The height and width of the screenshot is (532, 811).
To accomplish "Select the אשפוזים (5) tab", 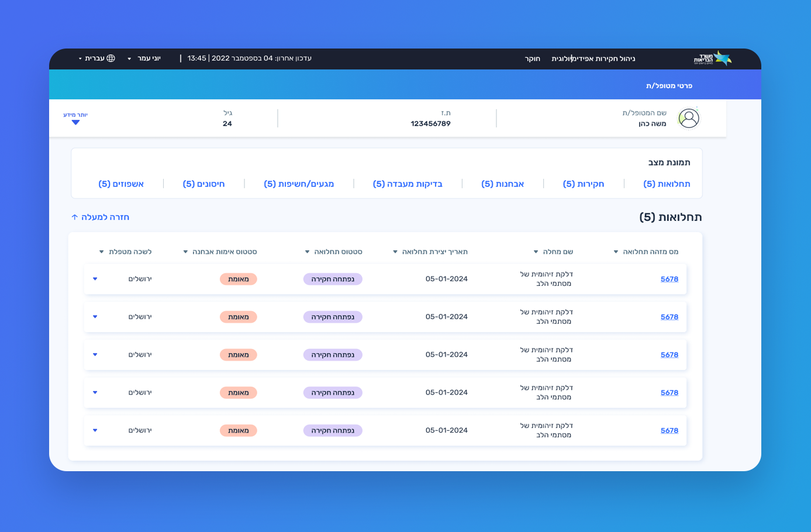I will [121, 184].
